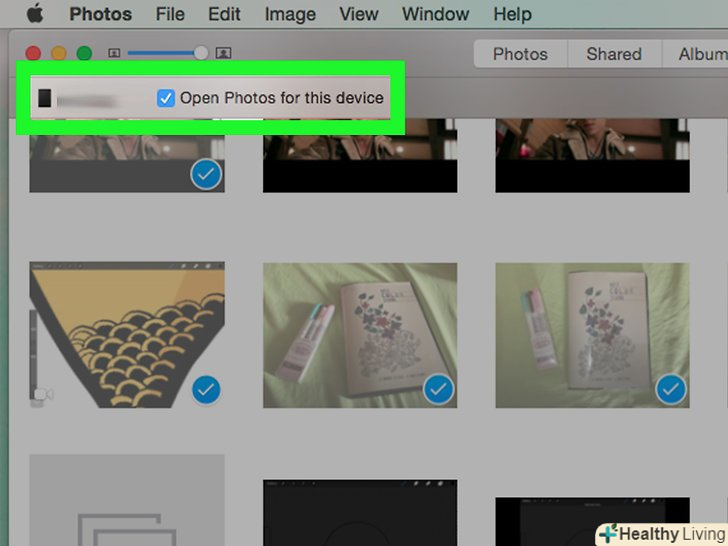Switch to the Albums tab
This screenshot has width=728, height=546.
[695, 54]
